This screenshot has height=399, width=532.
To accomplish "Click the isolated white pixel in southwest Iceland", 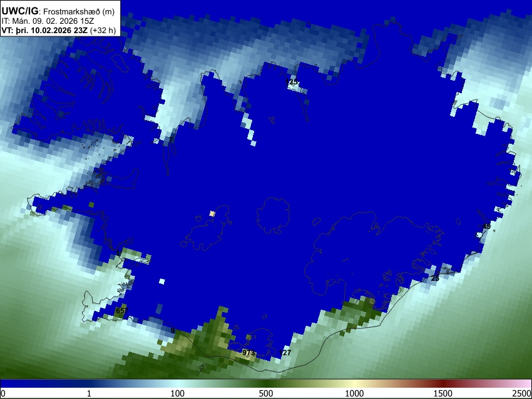I will tap(162, 281).
